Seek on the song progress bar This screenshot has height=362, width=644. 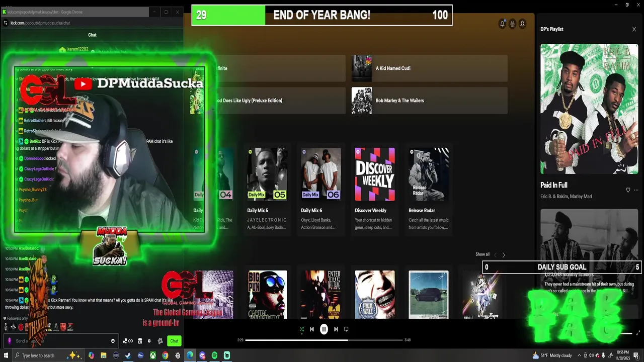coord(324,340)
